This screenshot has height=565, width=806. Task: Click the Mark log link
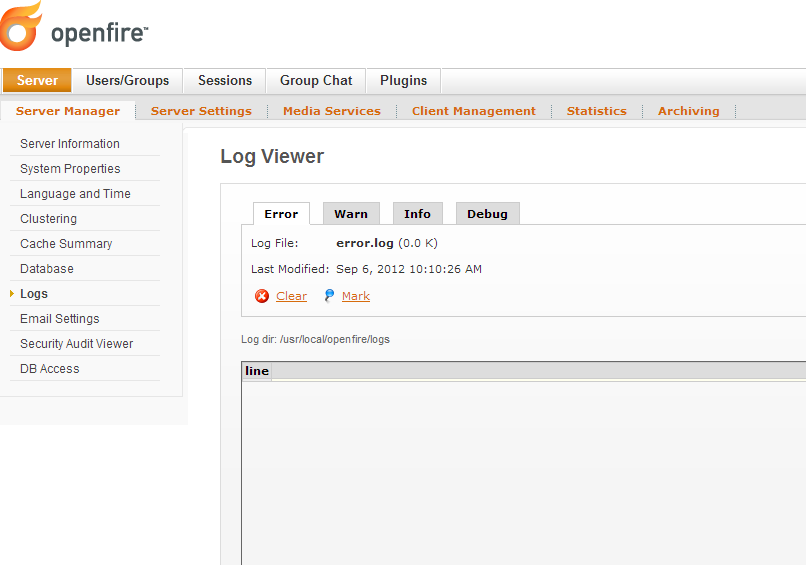click(356, 296)
